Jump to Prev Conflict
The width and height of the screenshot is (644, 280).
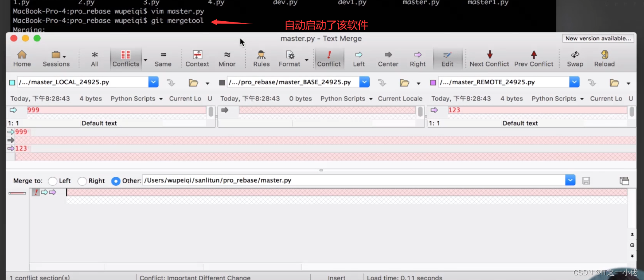tap(534, 59)
